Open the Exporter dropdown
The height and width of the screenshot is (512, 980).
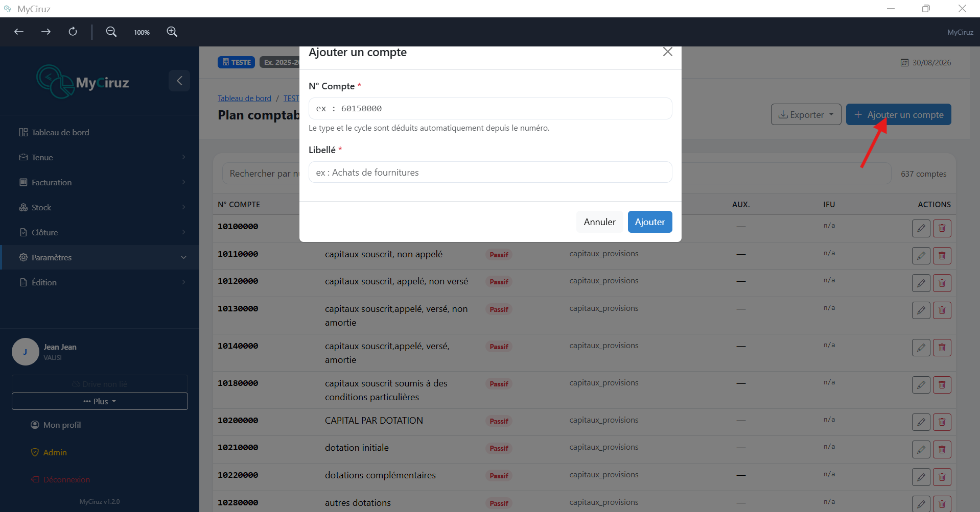point(806,114)
